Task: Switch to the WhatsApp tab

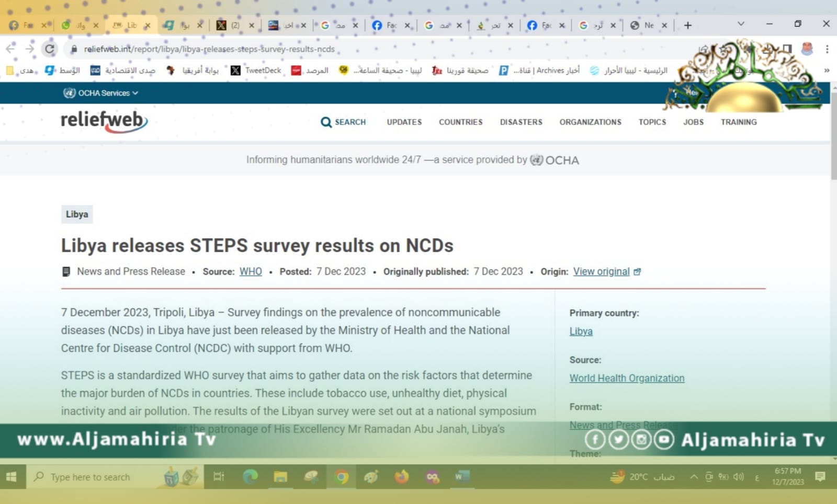Action: click(80, 25)
